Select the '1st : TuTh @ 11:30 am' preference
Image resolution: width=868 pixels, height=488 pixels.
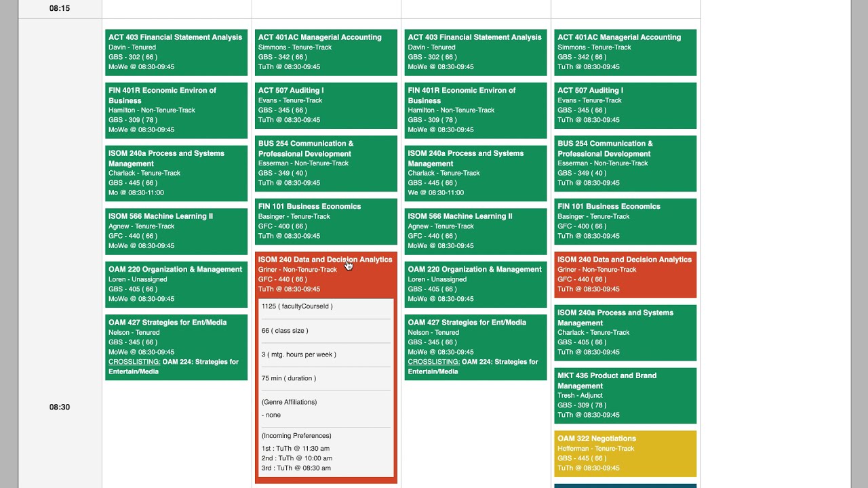(296, 449)
